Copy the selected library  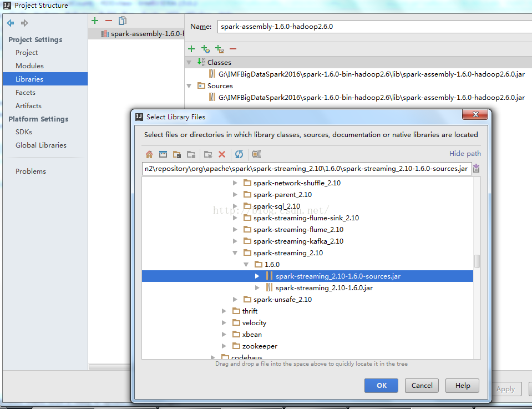pyautogui.click(x=123, y=21)
